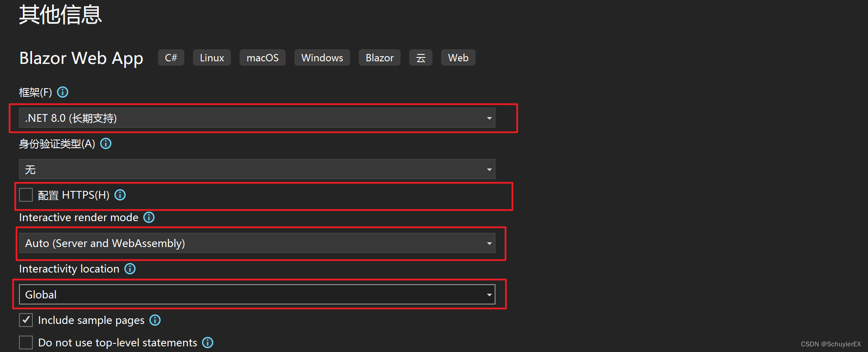Click the Blazor Web App title
Image resolution: width=868 pixels, height=352 pixels.
click(x=81, y=58)
